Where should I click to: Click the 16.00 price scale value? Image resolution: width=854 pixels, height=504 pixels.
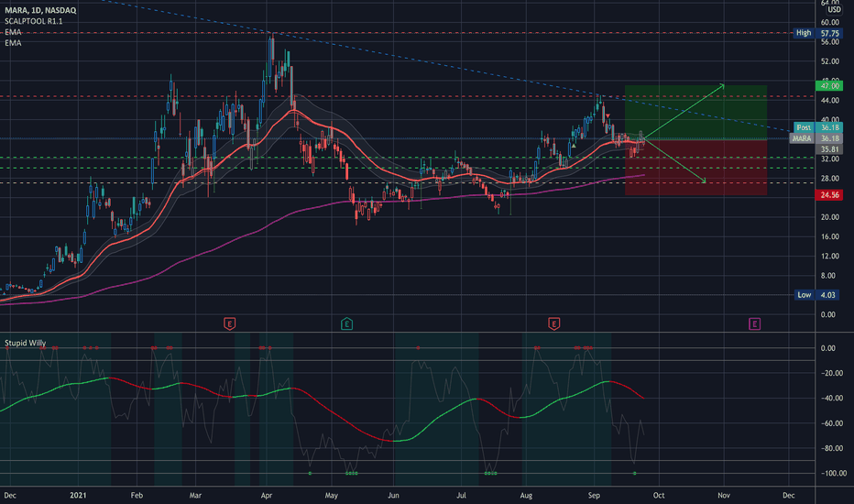coord(830,237)
